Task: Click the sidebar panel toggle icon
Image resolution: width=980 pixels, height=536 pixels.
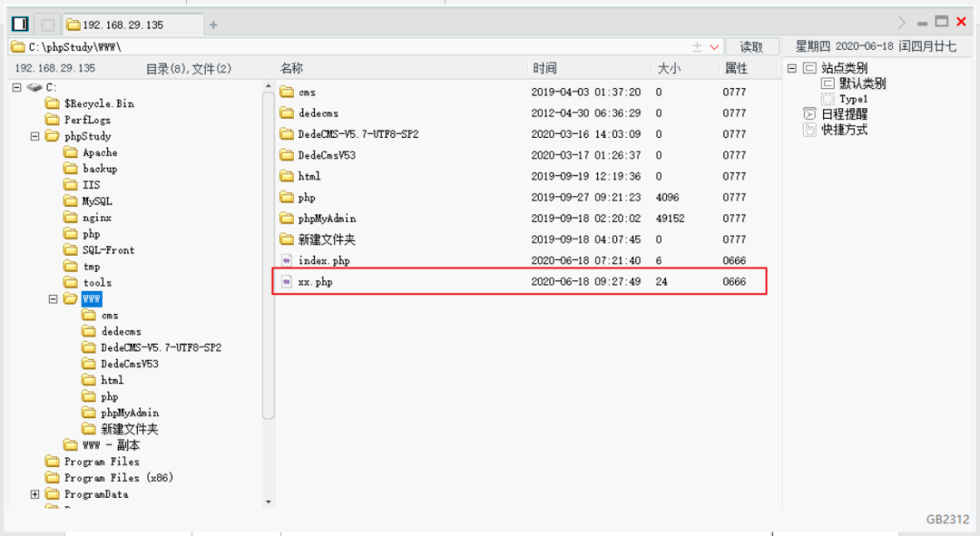Action: click(x=20, y=24)
